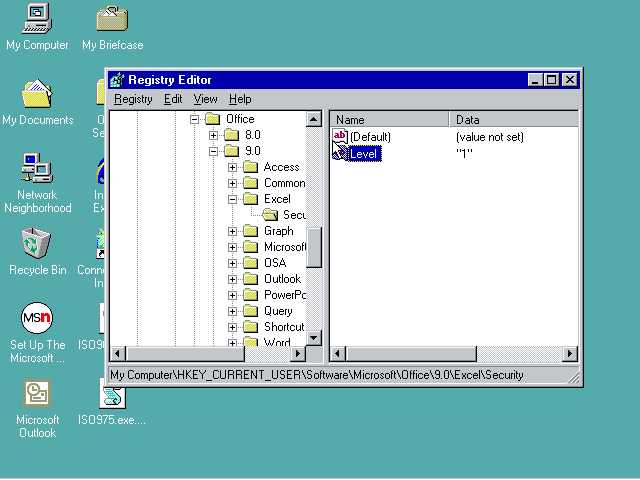Image resolution: width=640 pixels, height=480 pixels.
Task: Launch Set Up The Microsoft Network icon
Action: coord(37,318)
